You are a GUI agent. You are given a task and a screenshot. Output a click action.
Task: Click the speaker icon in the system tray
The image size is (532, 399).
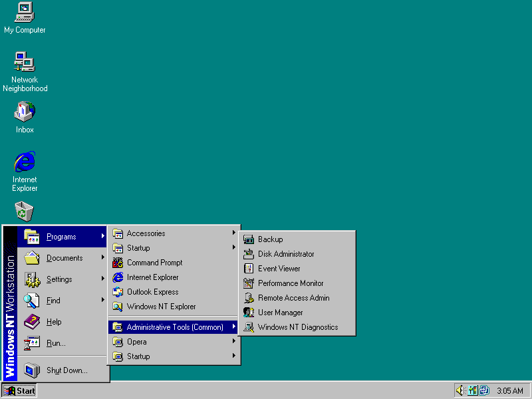460,390
